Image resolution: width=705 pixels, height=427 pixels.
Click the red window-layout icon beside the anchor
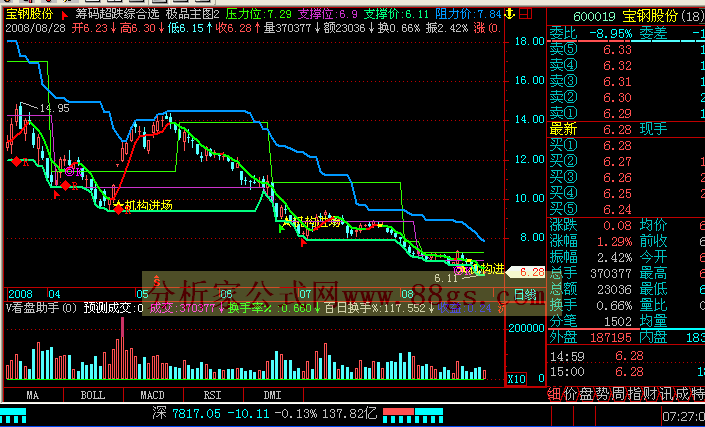525,13
